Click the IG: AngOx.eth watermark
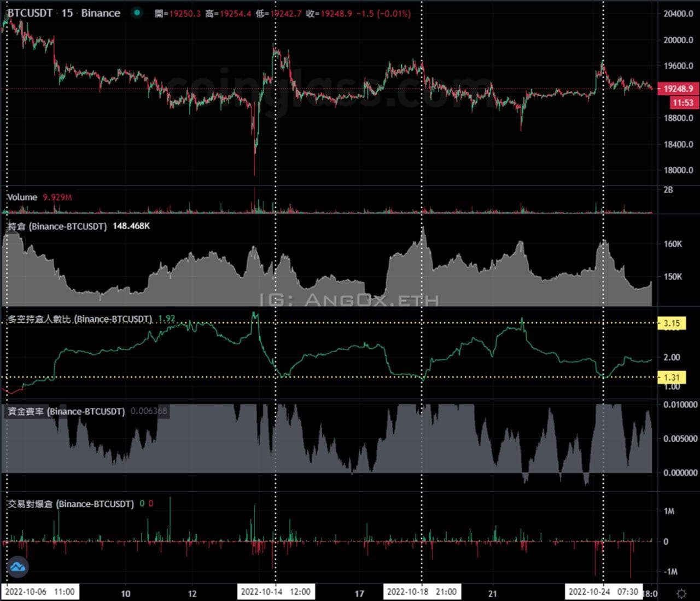Viewport: 700px width, 601px height. tap(350, 299)
